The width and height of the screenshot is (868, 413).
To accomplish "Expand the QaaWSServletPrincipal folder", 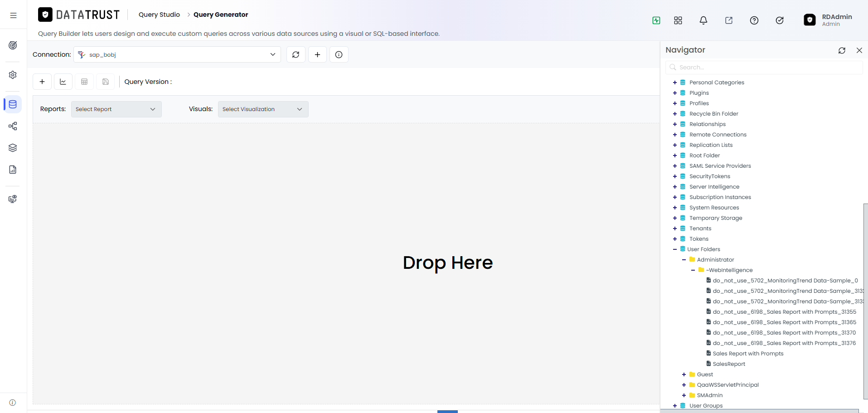I will [x=684, y=385].
